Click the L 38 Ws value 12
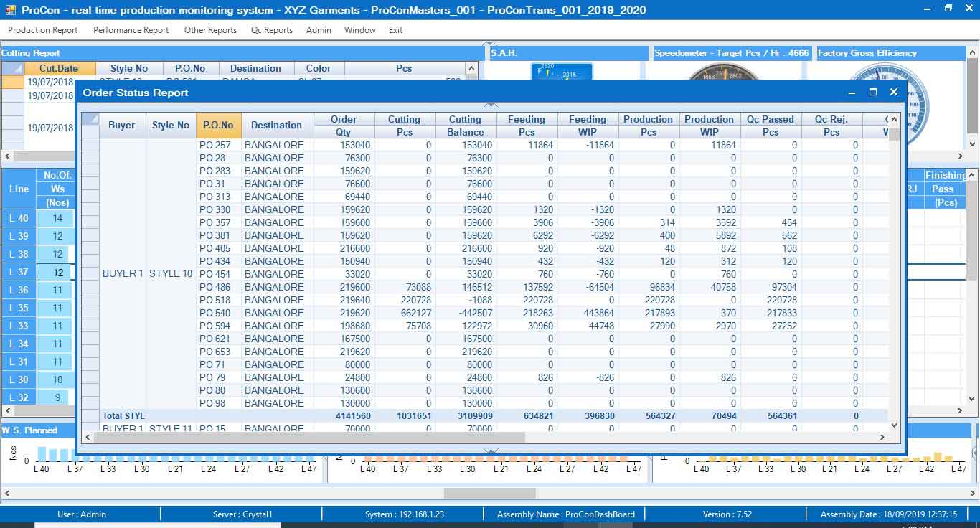The image size is (980, 528). pyautogui.click(x=57, y=254)
